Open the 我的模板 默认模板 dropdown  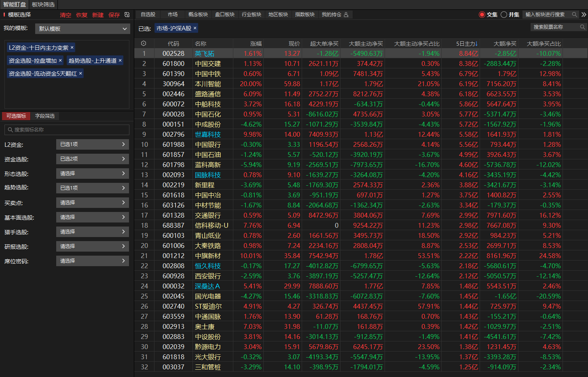coord(82,29)
